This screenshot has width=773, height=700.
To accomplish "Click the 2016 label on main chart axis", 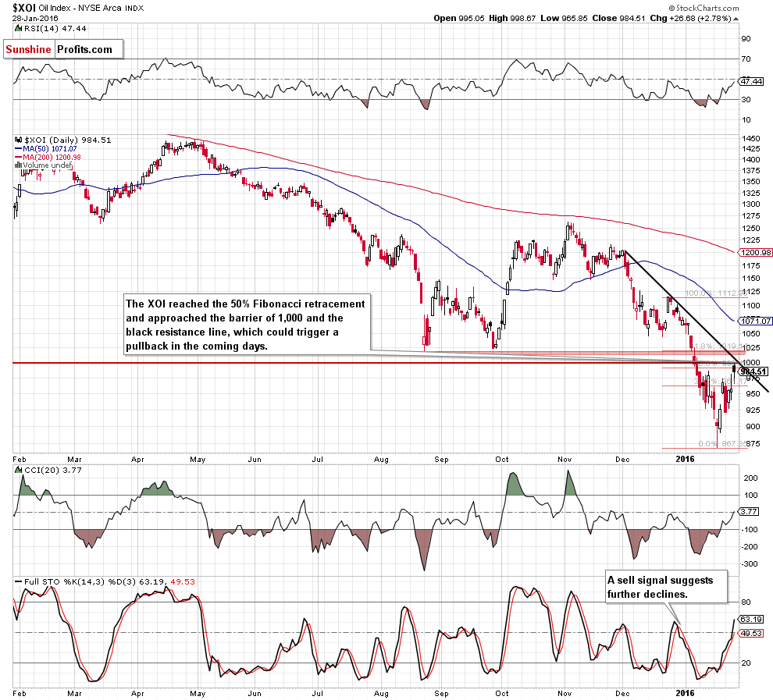I will (x=685, y=459).
